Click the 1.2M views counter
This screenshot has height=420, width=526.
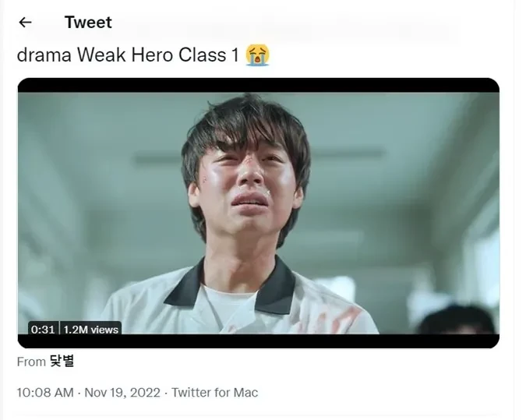click(90, 330)
